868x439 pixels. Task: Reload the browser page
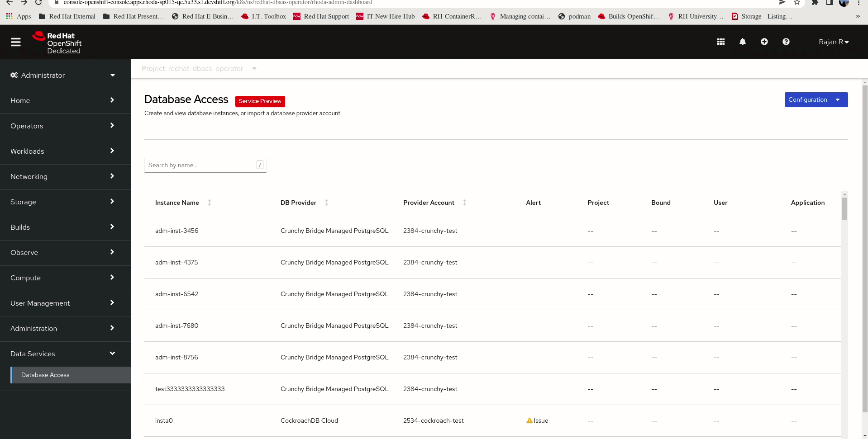[39, 2]
